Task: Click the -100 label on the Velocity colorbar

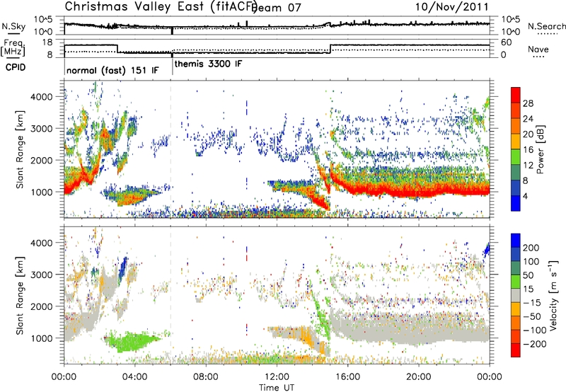Action: pos(535,330)
